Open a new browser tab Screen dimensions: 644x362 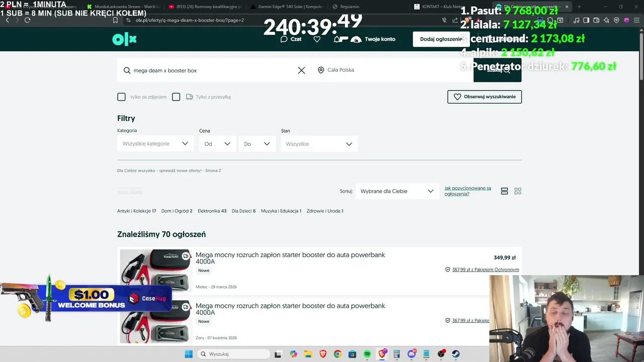coord(579,7)
